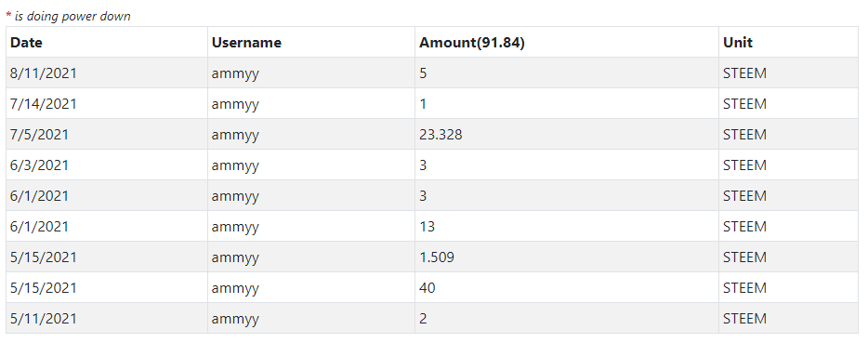Viewport: 868px width, 343px height.
Task: Click the amount 5 cell
Action: tap(567, 73)
